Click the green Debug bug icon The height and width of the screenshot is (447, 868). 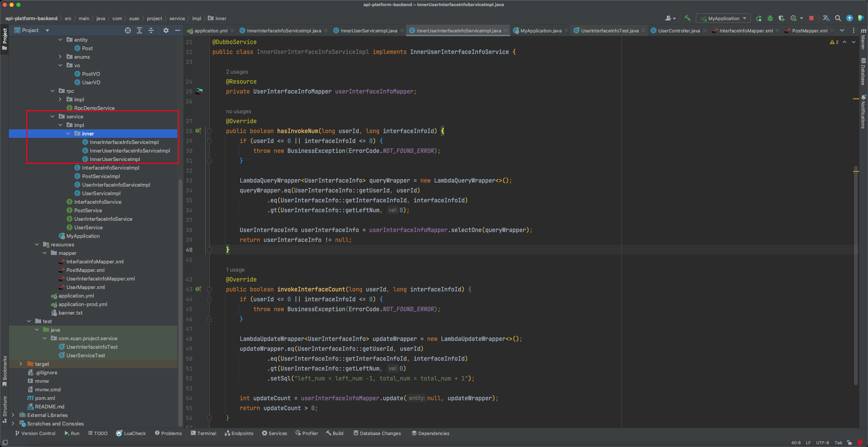770,18
